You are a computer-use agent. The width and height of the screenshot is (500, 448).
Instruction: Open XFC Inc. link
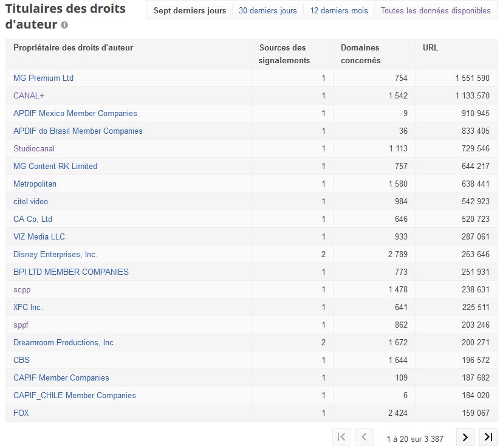pos(28,308)
